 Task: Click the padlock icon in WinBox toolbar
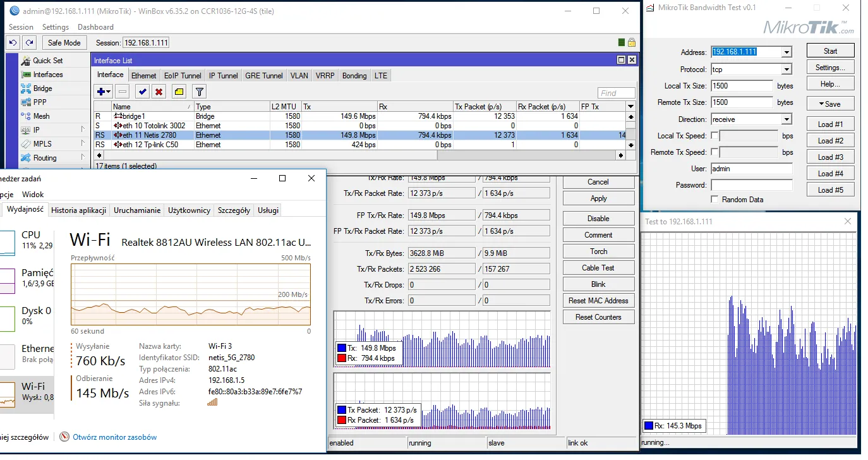click(632, 42)
